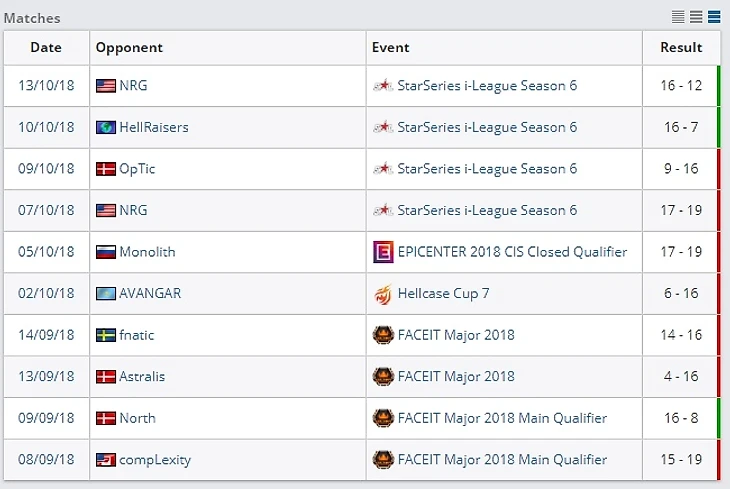Click the FACEIT Major logo in fnatic row
The image size is (730, 489).
(382, 335)
